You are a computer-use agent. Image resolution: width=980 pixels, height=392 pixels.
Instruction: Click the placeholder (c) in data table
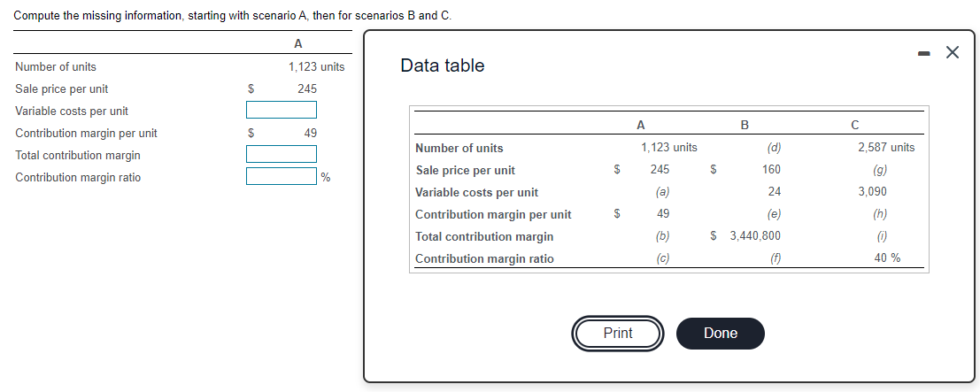pyautogui.click(x=662, y=258)
